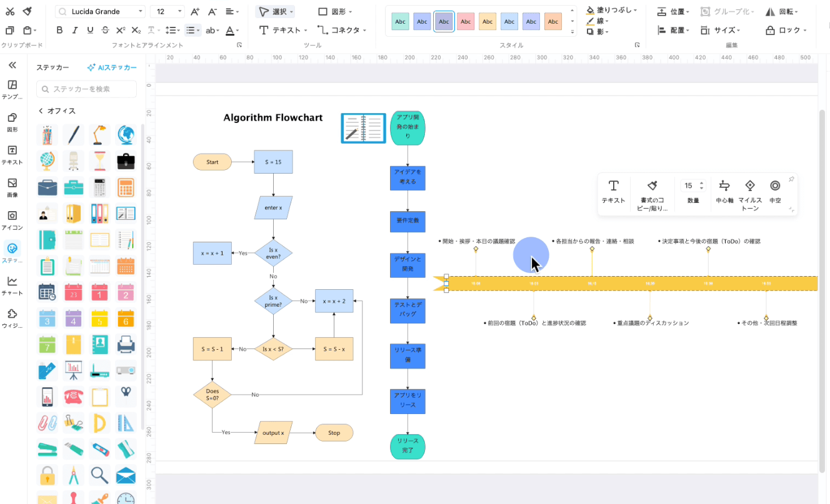
Task: Collapse the left sidebar with double chevron
Action: (x=12, y=65)
